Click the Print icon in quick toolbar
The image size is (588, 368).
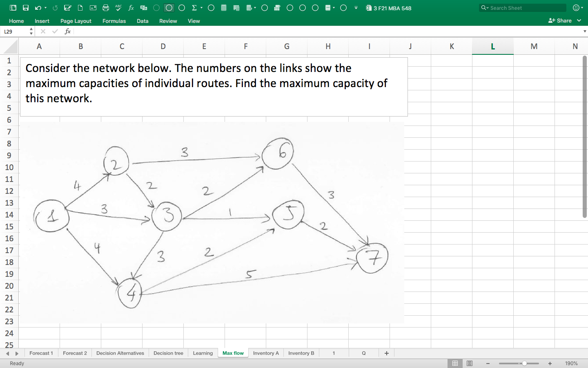[106, 8]
